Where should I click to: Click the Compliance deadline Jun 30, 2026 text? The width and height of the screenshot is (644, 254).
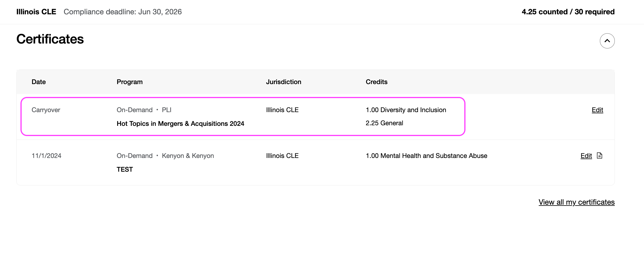(122, 12)
